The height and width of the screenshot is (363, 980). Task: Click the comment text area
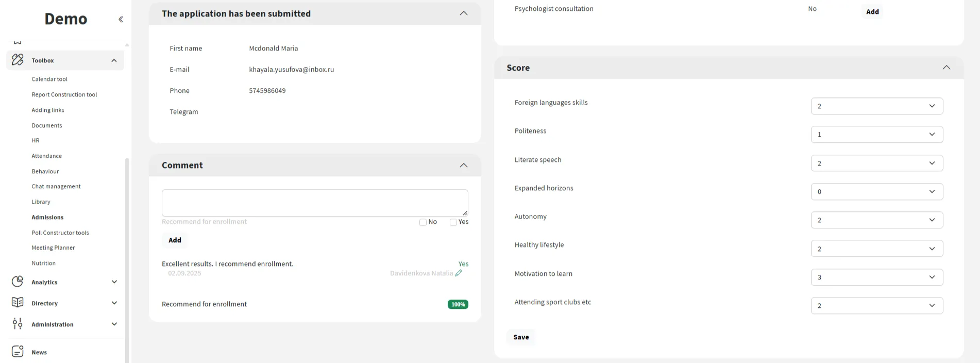(314, 203)
